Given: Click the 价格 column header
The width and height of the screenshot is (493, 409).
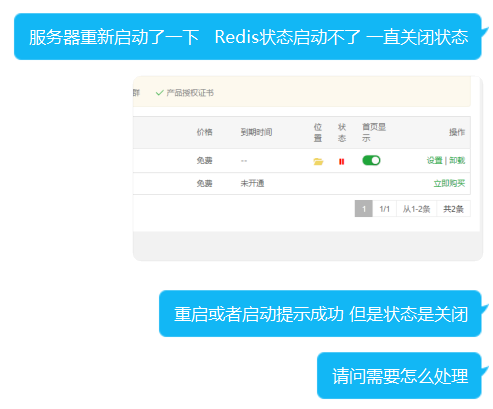Looking at the screenshot, I should (204, 132).
